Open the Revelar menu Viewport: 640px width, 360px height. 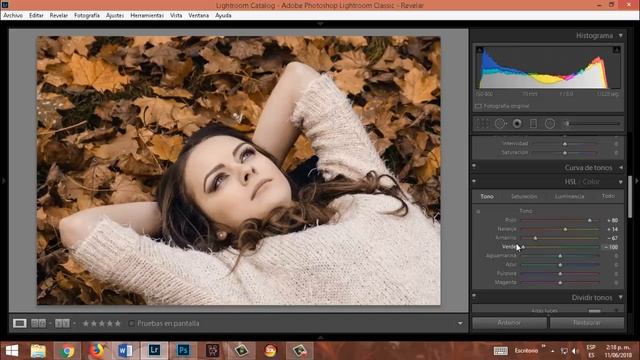click(x=59, y=16)
